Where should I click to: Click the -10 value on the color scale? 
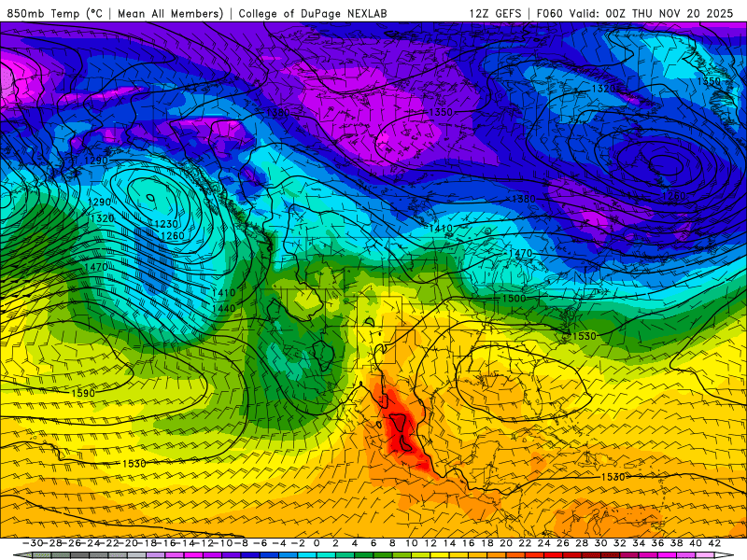point(222,543)
